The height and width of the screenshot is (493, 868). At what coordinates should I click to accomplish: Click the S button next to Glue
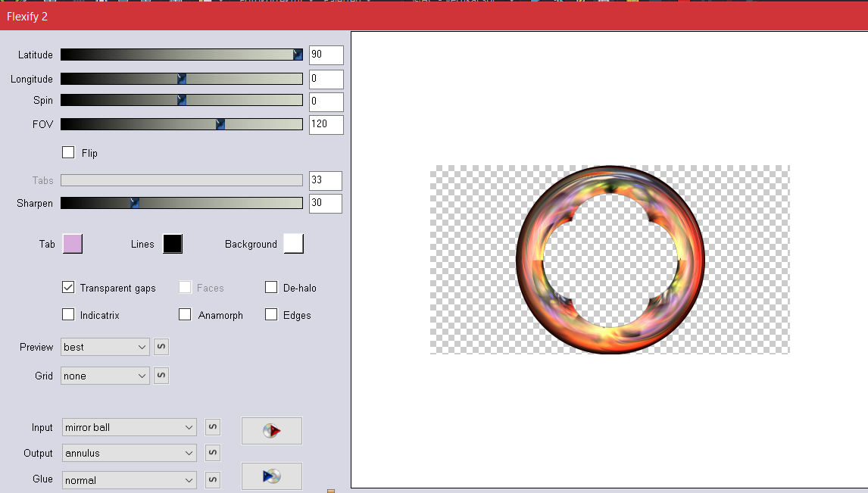(x=213, y=479)
